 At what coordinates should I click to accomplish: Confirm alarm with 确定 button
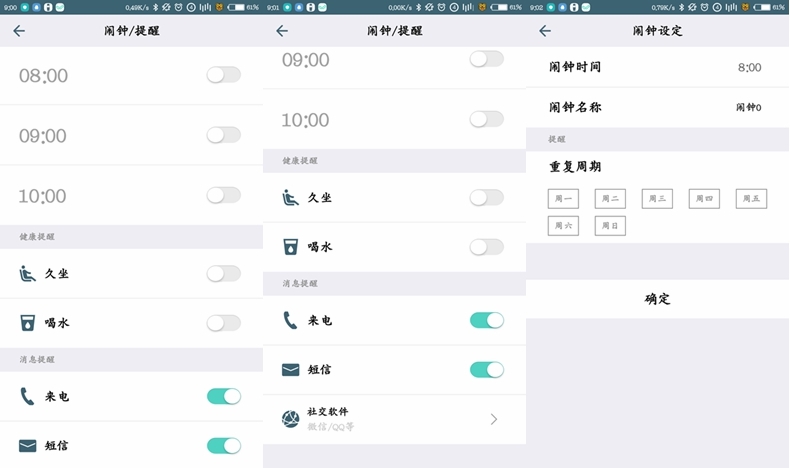tap(657, 299)
